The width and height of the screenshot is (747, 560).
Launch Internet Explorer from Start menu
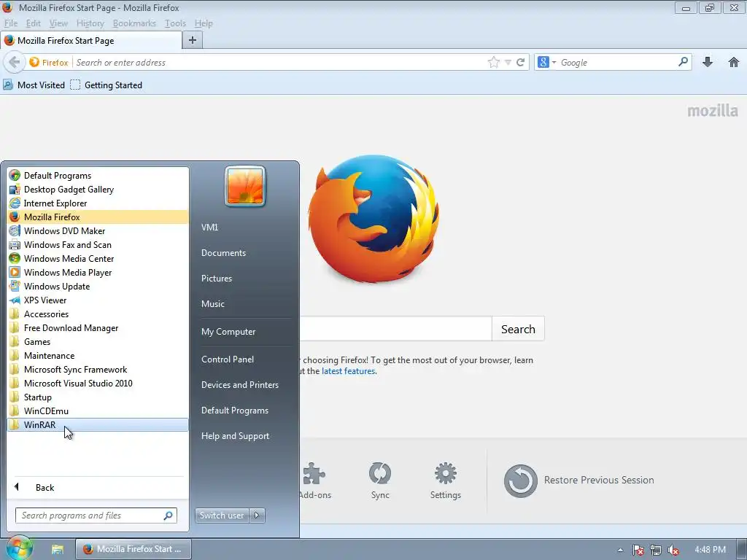pyautogui.click(x=98, y=203)
